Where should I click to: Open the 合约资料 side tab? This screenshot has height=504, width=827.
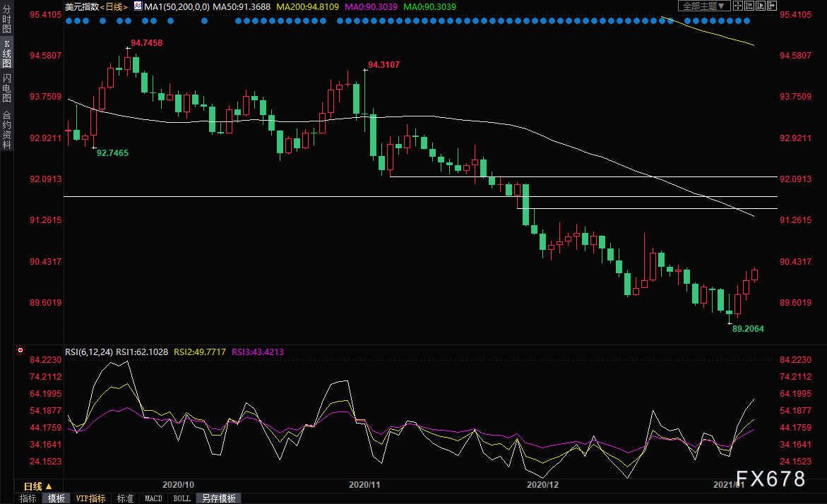pos(6,129)
